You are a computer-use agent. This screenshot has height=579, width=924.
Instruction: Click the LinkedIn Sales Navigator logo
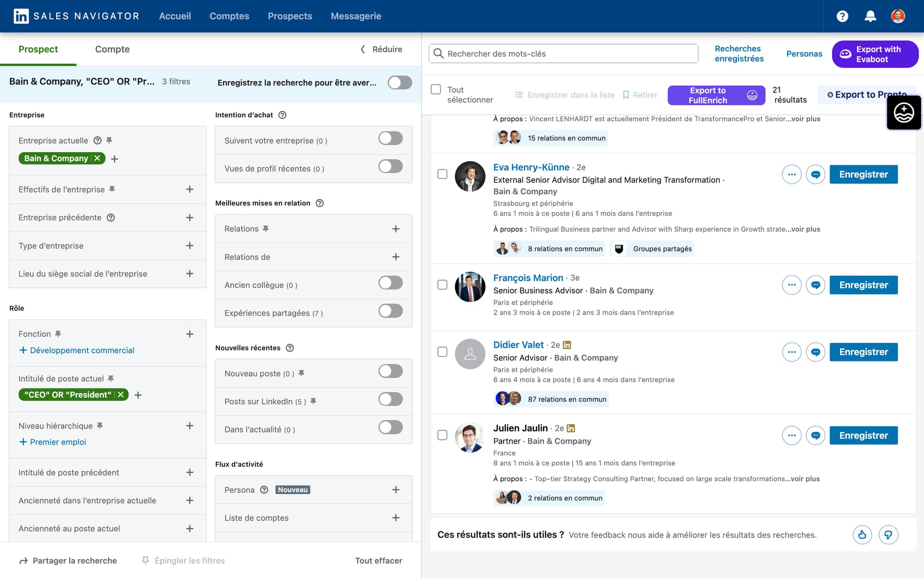pos(77,16)
